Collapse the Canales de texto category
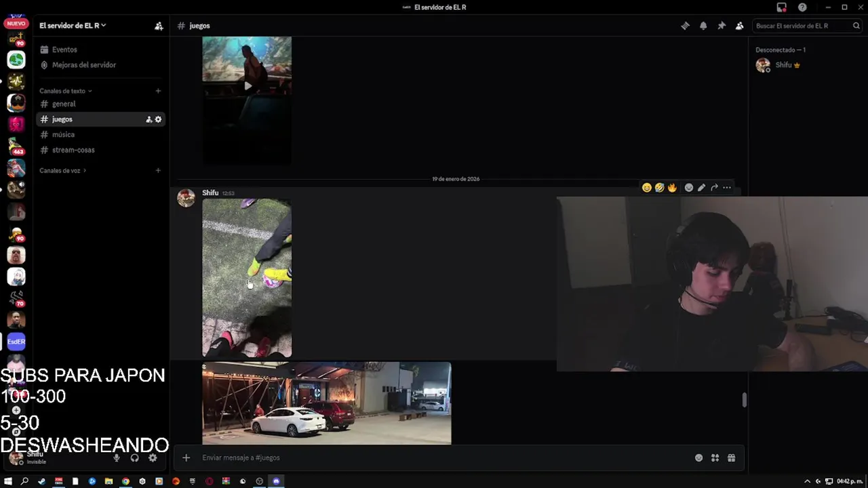The width and height of the screenshot is (868, 488). pyautogui.click(x=65, y=91)
